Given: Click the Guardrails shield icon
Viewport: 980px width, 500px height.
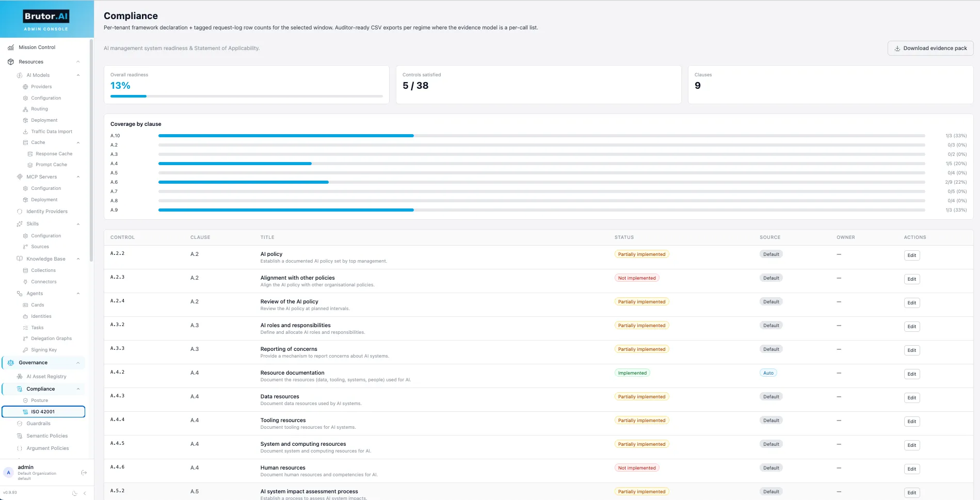Looking at the screenshot, I should [x=20, y=424].
